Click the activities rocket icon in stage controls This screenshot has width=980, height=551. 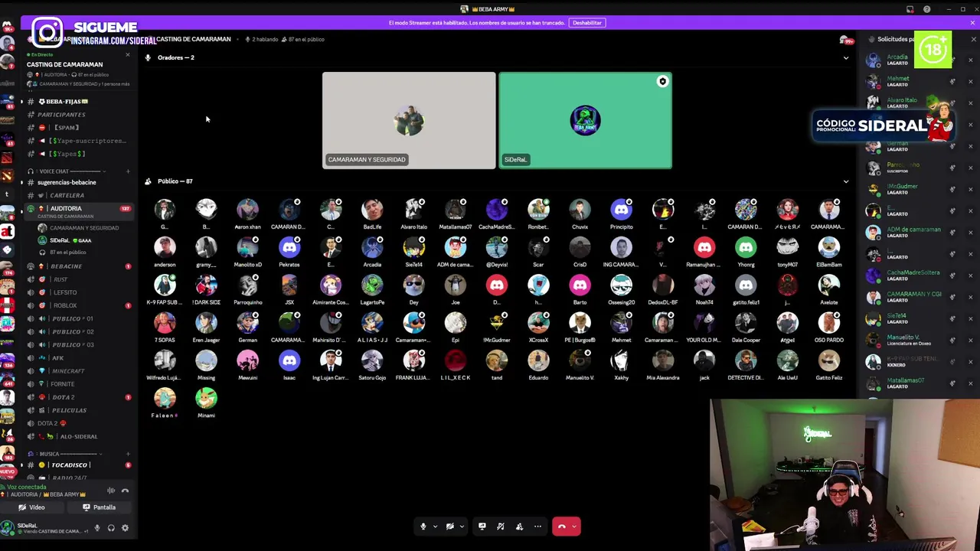click(501, 527)
